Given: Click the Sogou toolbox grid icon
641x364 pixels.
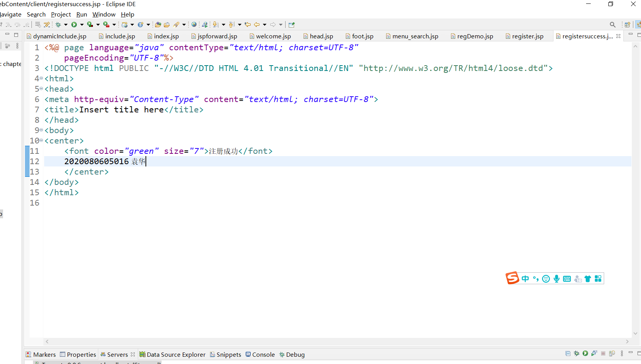Looking at the screenshot, I should coord(598,278).
